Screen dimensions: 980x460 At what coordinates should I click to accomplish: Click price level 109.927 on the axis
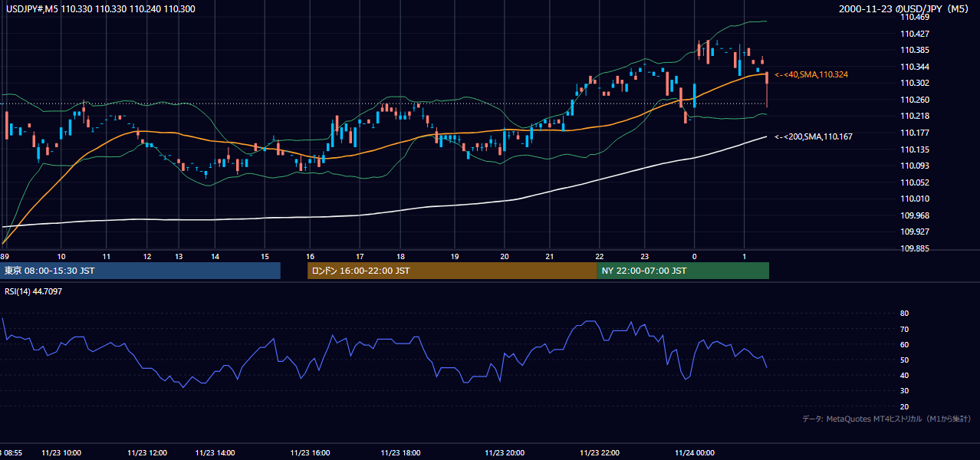coord(915,232)
